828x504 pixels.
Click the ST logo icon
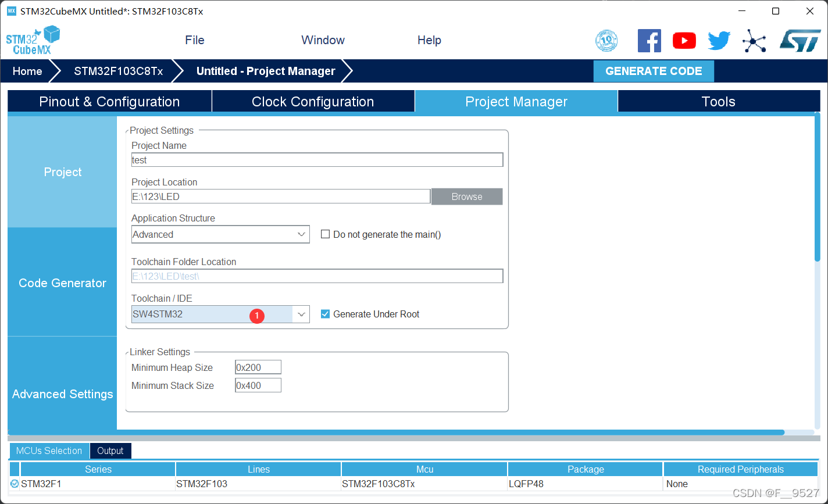[800, 41]
